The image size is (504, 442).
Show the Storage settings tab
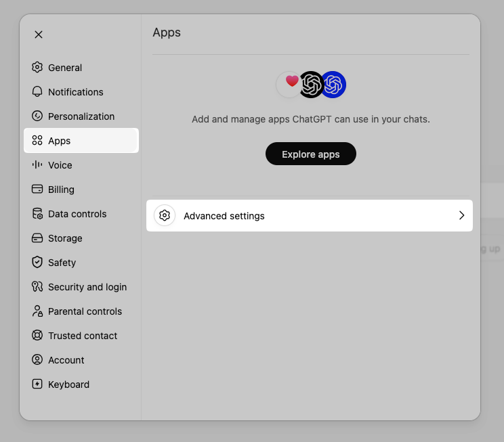pos(81,238)
